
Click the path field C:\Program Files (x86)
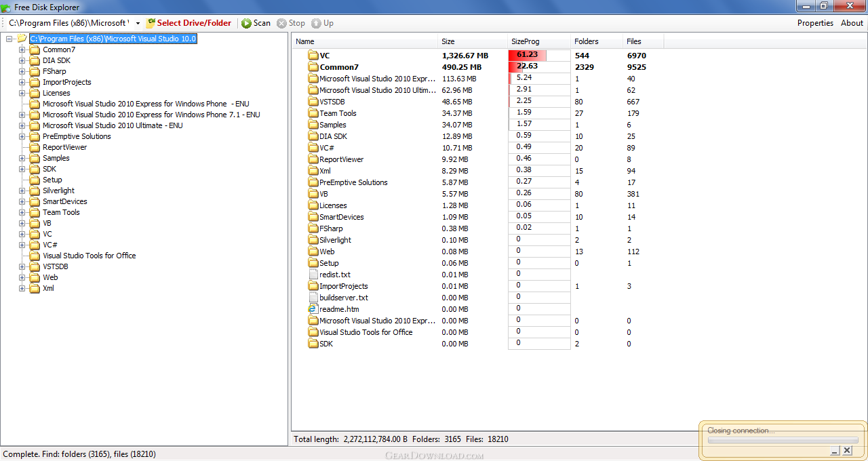(68, 23)
